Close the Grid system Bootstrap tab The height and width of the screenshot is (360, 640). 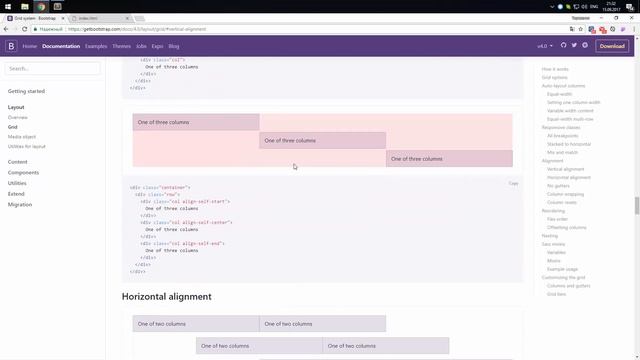pos(63,18)
